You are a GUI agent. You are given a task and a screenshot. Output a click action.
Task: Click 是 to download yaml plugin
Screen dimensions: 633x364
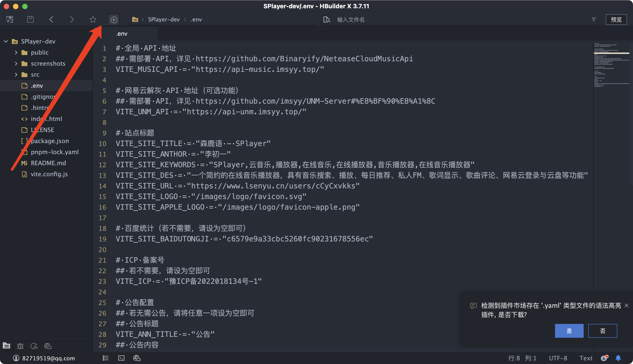[x=569, y=331]
